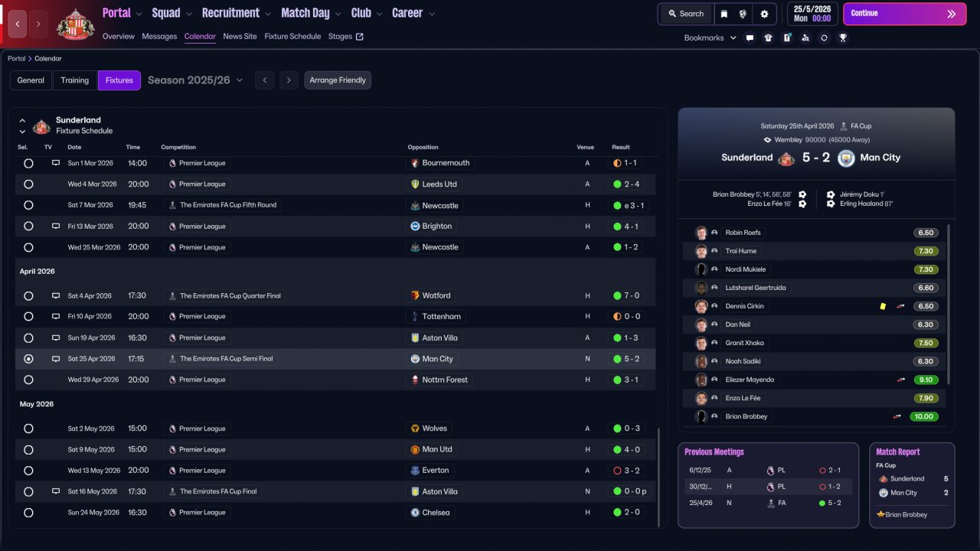The image size is (980, 551).
Task: Open the shirt shortcut icon under Bookmarks
Action: pos(769,37)
